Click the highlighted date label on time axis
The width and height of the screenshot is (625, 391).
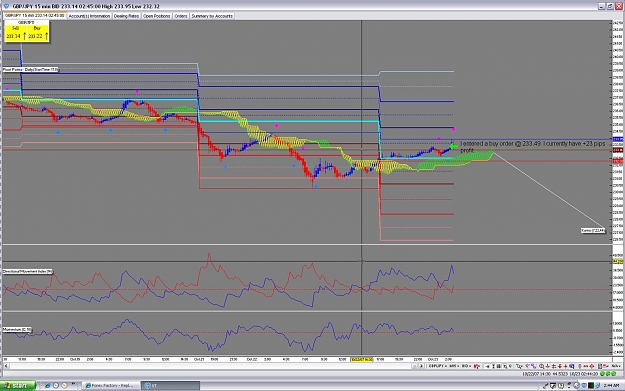362,360
